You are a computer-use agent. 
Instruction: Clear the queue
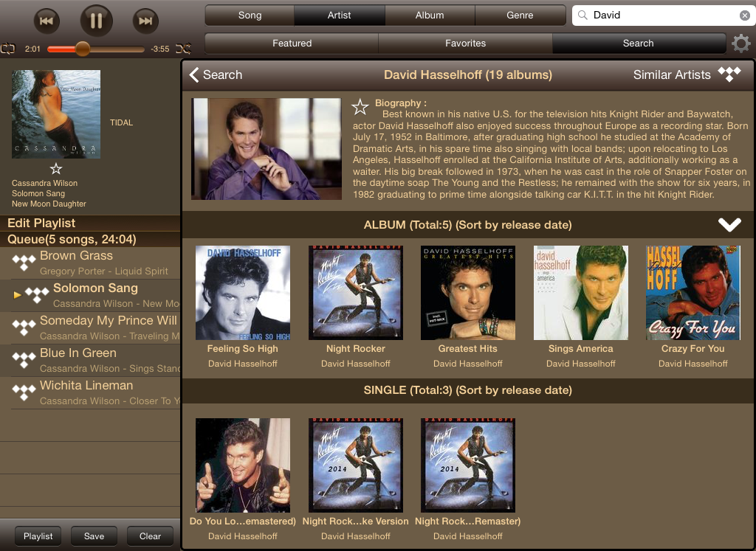150,536
